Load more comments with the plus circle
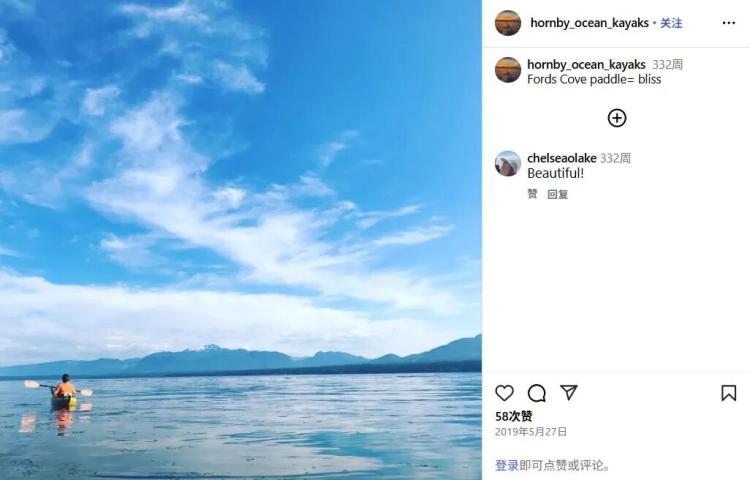Screen dimensions: 750x480 tap(617, 118)
